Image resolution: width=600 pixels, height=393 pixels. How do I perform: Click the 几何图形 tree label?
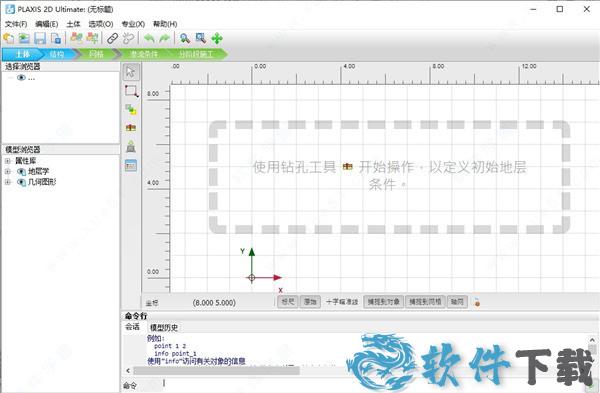click(x=42, y=182)
